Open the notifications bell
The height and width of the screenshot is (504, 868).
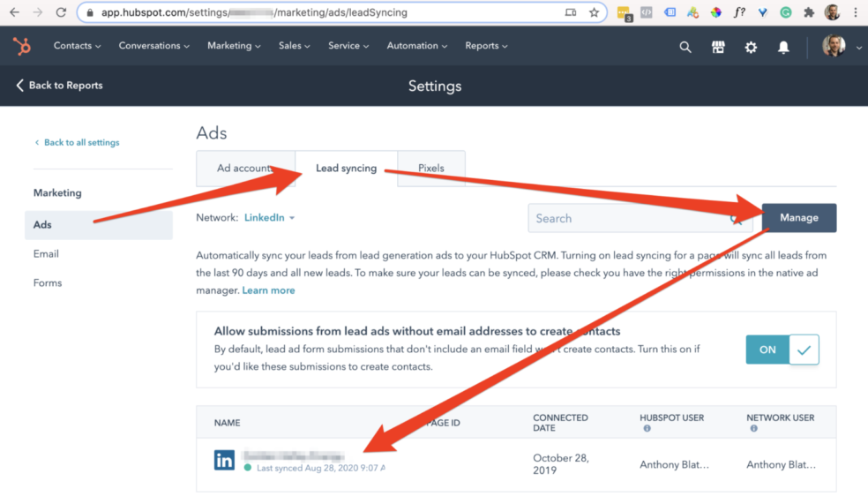tap(783, 47)
